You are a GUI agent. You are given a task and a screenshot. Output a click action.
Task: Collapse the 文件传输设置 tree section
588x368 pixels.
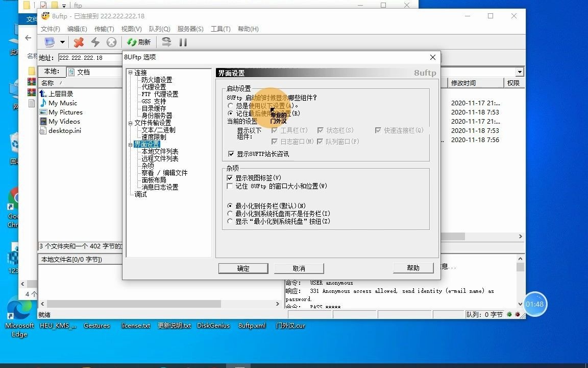tap(130, 123)
